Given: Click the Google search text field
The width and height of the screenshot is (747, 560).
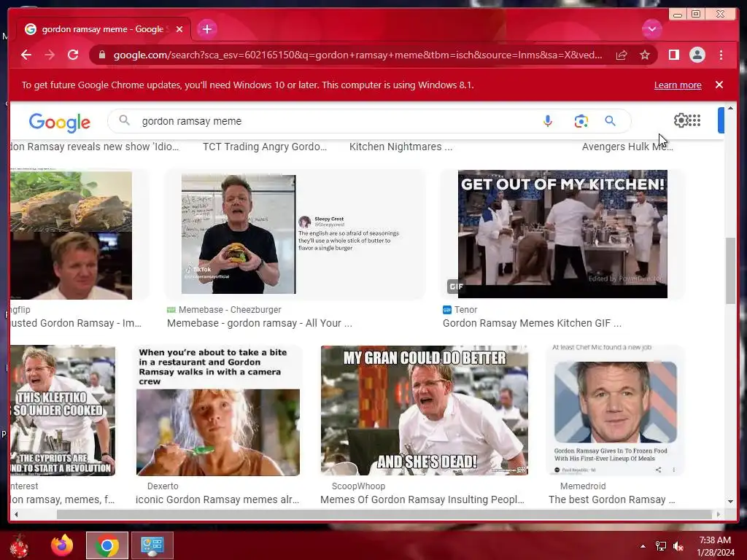Looking at the screenshot, I should coord(333,121).
